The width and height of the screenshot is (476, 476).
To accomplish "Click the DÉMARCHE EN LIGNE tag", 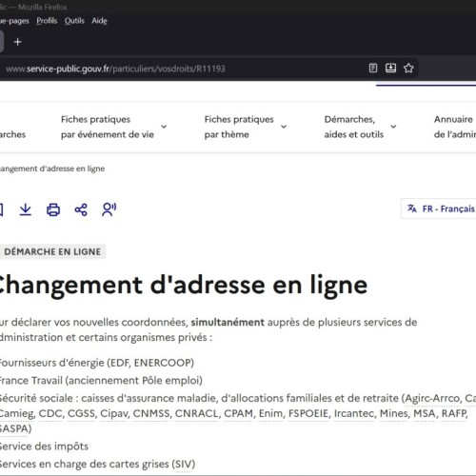I will [52, 251].
